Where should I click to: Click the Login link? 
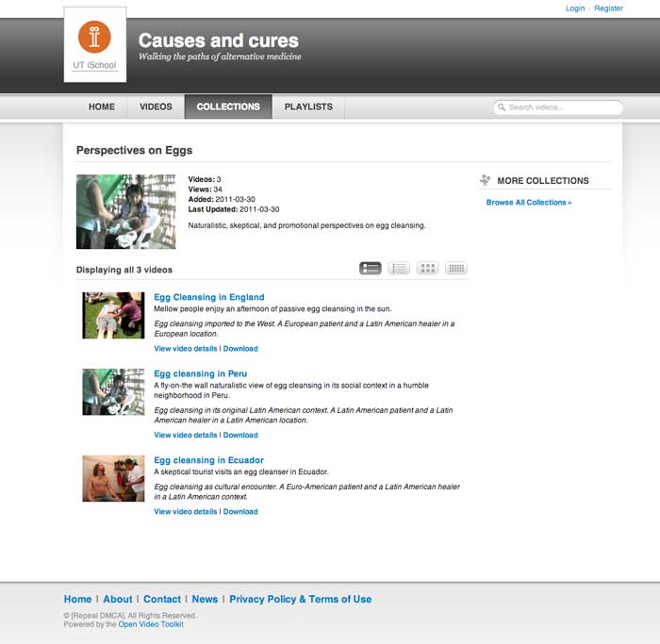575,8
